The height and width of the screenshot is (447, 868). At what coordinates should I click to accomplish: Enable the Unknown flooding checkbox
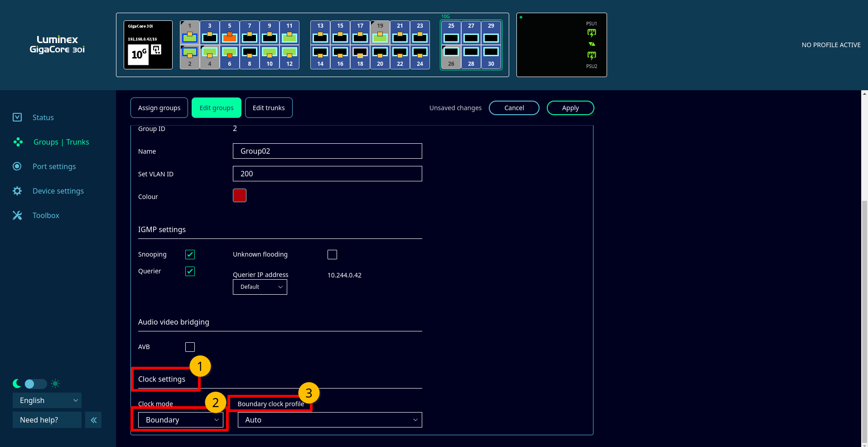click(332, 254)
